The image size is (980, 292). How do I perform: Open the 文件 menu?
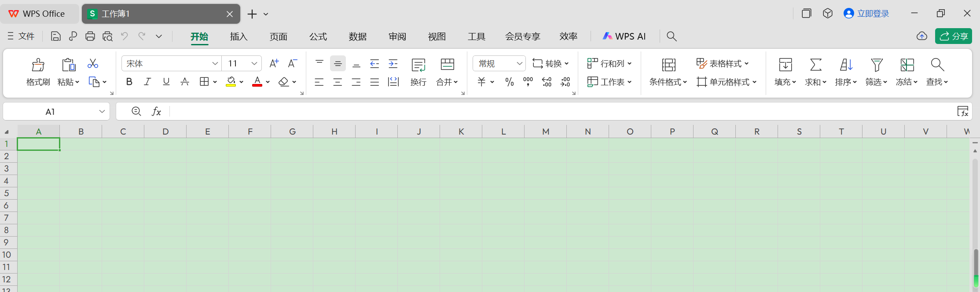click(x=21, y=36)
